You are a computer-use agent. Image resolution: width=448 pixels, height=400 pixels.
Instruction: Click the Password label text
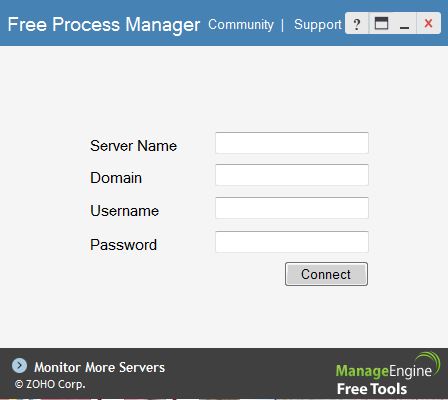tap(123, 245)
